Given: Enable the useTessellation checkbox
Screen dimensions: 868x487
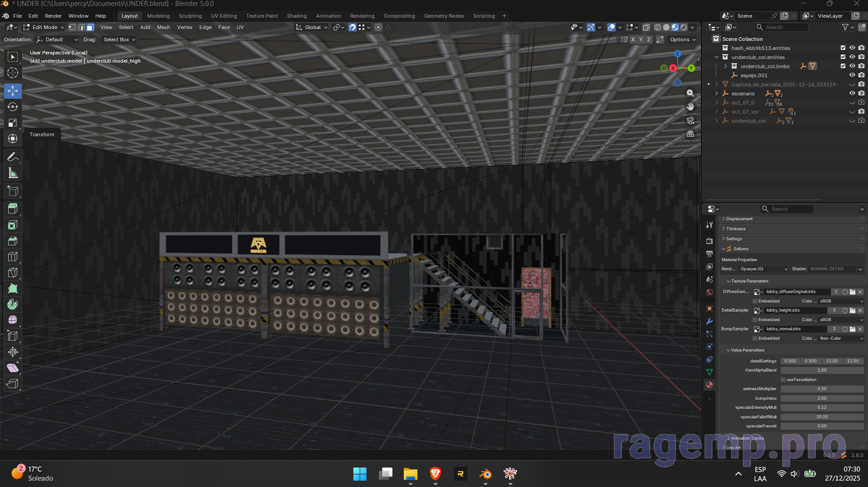Looking at the screenshot, I should [x=783, y=380].
